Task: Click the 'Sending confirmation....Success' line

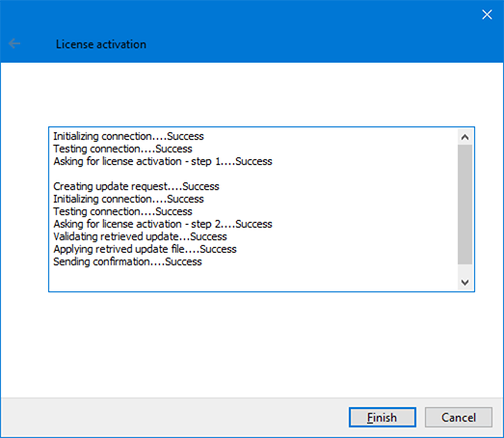Action: 127,261
